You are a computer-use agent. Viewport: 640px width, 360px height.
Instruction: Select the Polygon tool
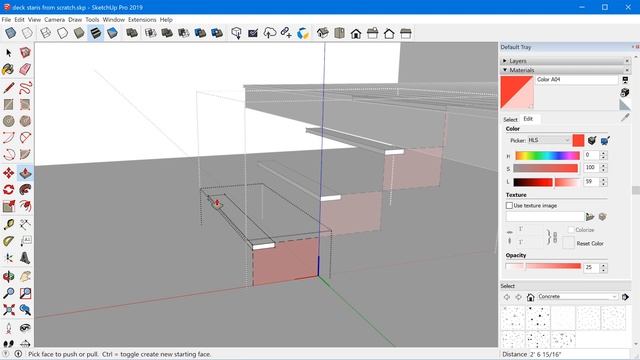pyautogui.click(x=25, y=121)
